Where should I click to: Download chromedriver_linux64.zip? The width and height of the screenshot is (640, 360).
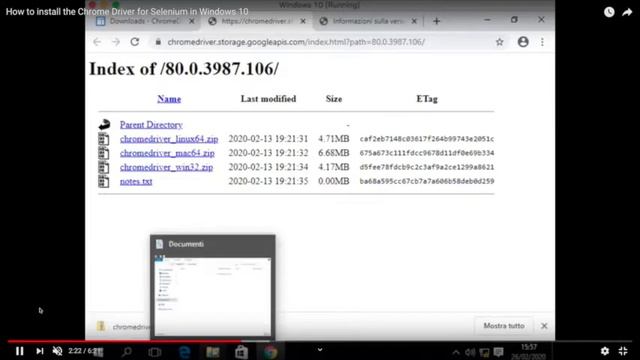point(169,139)
